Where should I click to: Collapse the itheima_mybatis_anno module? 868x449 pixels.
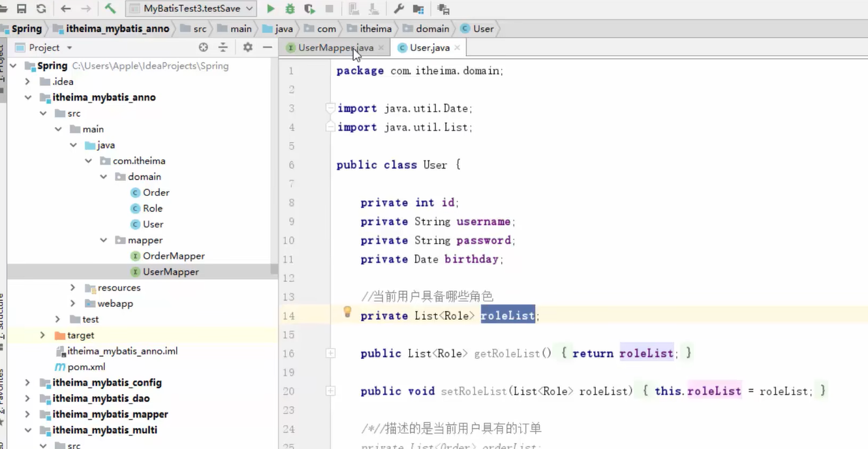point(29,97)
